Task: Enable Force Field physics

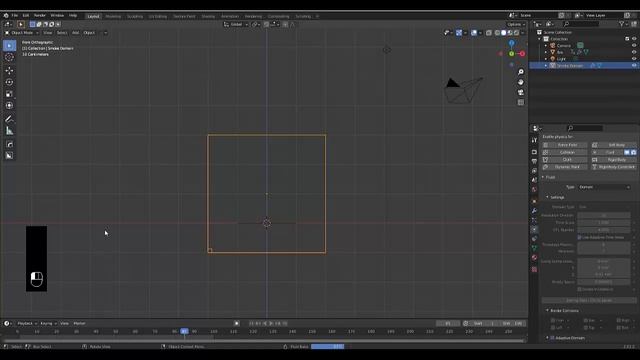Action: (564, 145)
